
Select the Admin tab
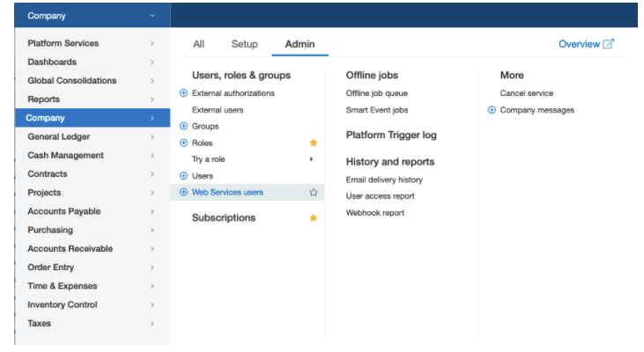[x=300, y=44]
